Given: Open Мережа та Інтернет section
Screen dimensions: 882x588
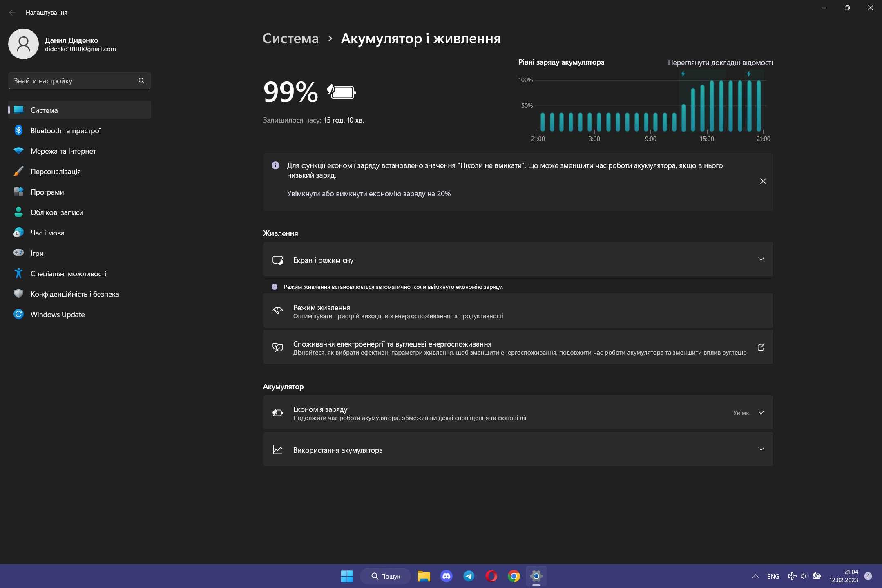Looking at the screenshot, I should tap(80, 151).
